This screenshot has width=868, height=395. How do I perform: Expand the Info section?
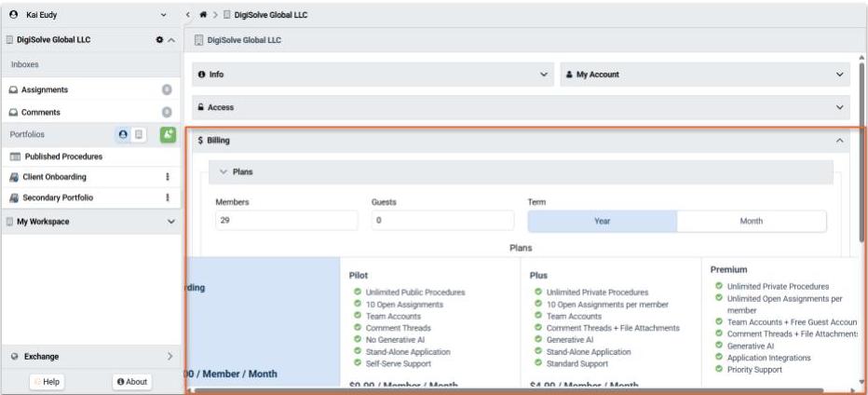373,74
